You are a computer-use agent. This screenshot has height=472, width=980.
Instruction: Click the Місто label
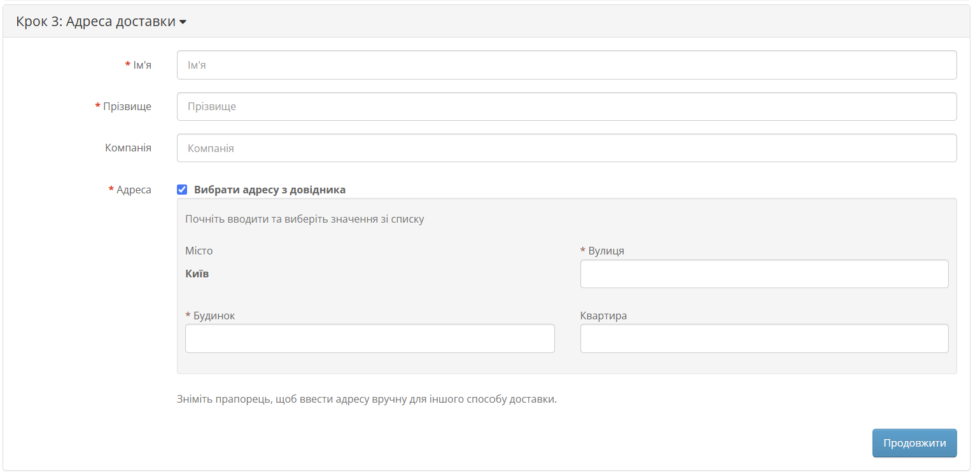tap(199, 251)
